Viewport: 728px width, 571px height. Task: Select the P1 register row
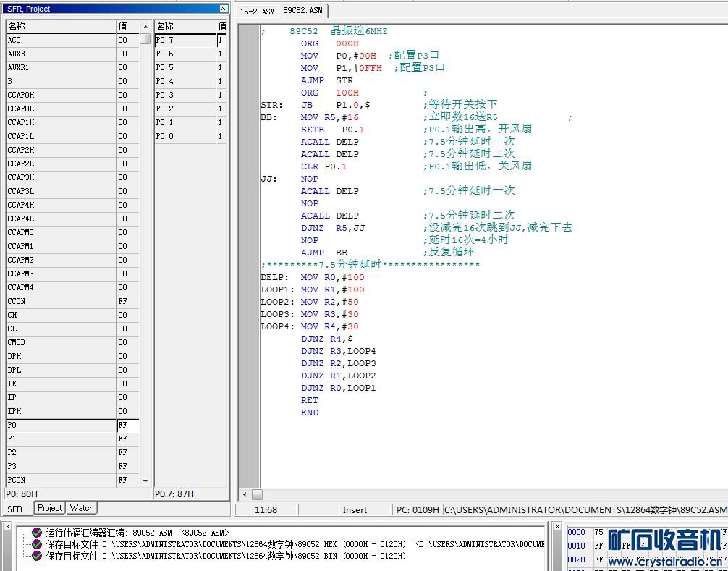(x=72, y=439)
